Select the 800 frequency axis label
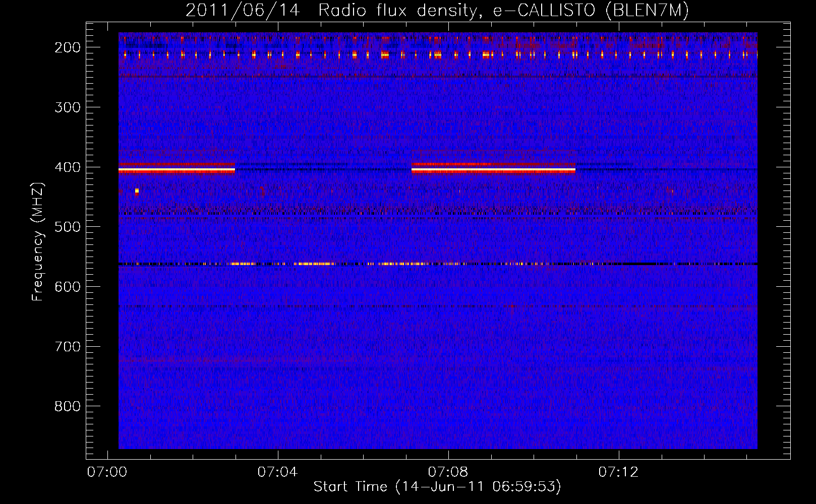The width and height of the screenshot is (816, 504). pyautogui.click(x=68, y=406)
